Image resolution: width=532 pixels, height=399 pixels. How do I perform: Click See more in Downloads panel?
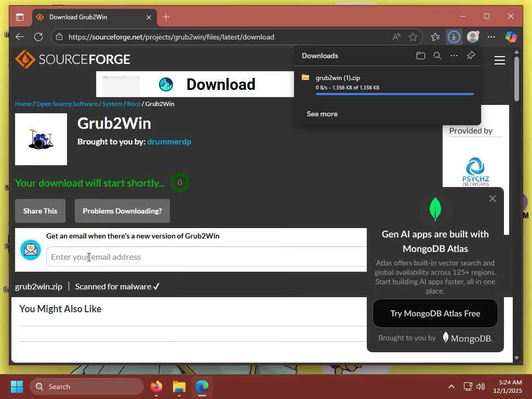click(x=322, y=114)
